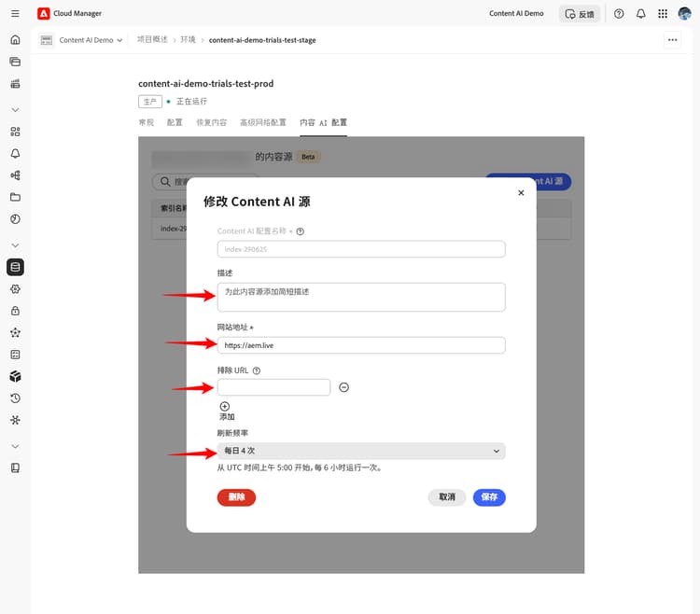The height and width of the screenshot is (614, 700).
Task: Click help icon beside Content AI 配置名称
Action: click(x=301, y=231)
